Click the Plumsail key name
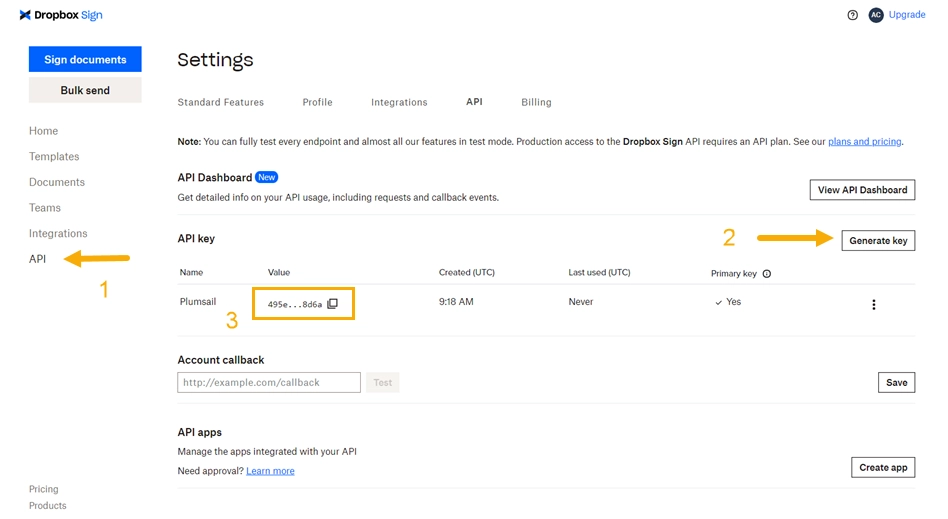The width and height of the screenshot is (948, 519). coord(198,301)
